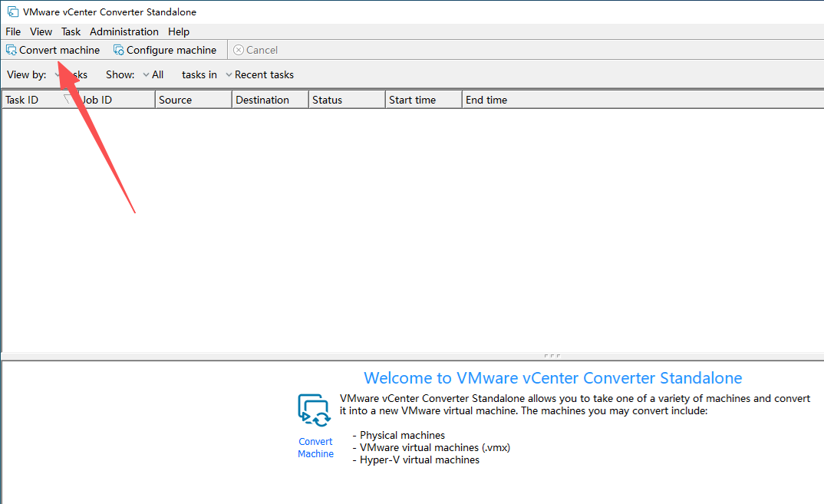Open the Help menu
The width and height of the screenshot is (824, 504).
coord(178,31)
